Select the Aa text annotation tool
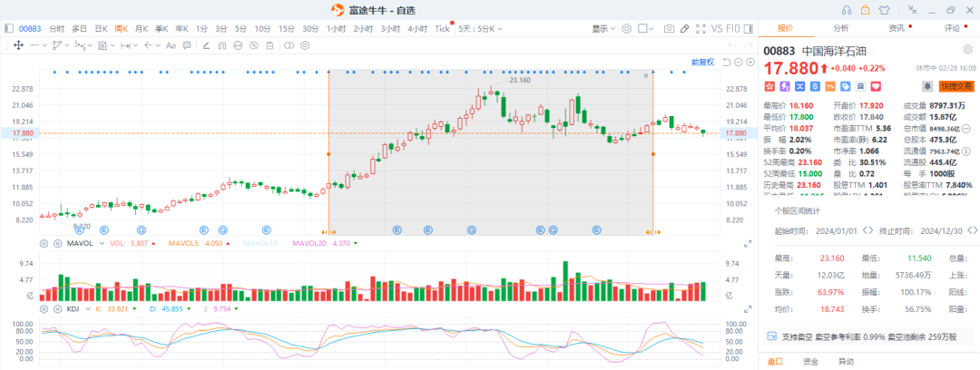This screenshot has height=370, width=980. tap(170, 45)
